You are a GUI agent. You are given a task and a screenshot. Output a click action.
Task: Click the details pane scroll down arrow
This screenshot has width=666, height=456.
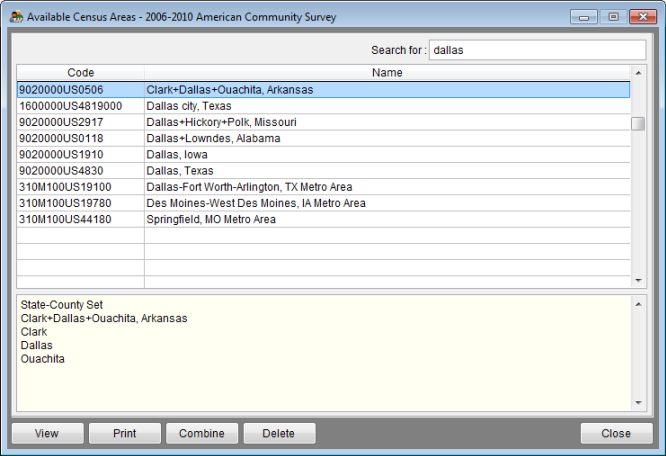click(638, 403)
